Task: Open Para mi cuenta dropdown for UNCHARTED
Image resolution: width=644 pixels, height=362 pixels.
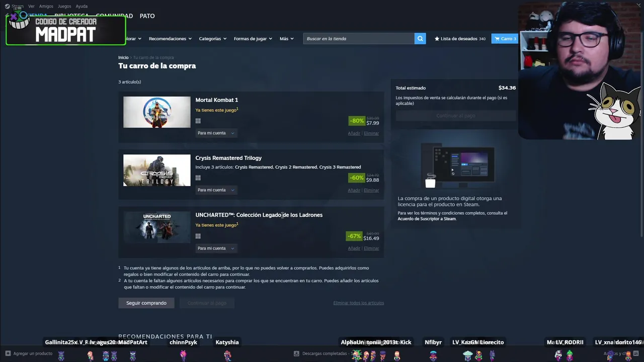Action: [216, 248]
